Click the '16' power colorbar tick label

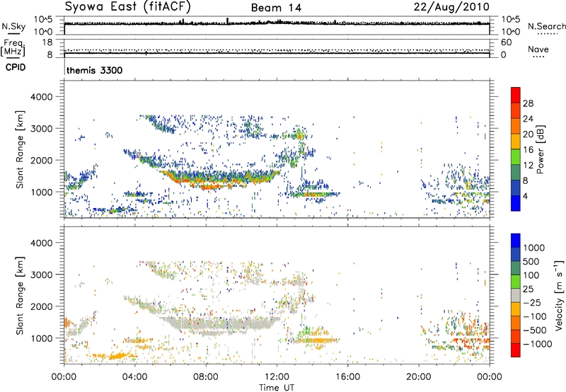(x=528, y=150)
